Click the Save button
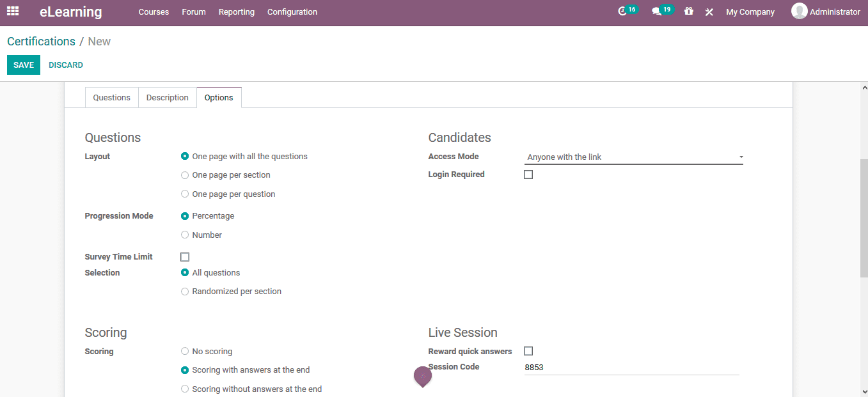868x397 pixels. click(x=24, y=65)
